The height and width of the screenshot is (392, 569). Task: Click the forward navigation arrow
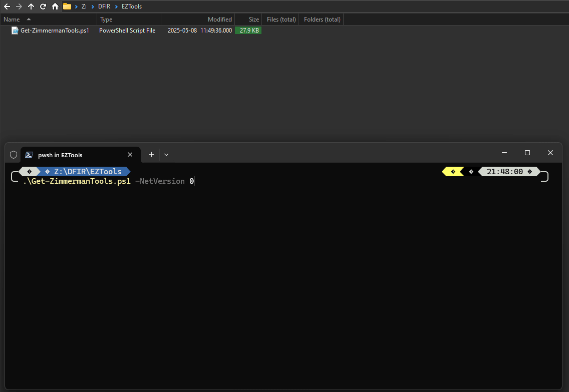click(19, 7)
